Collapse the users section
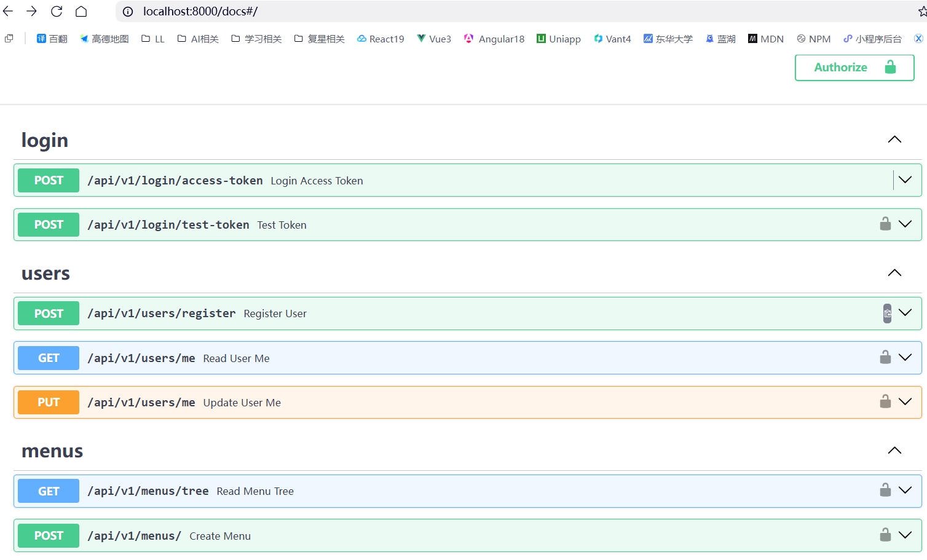The image size is (927, 560). (x=894, y=273)
